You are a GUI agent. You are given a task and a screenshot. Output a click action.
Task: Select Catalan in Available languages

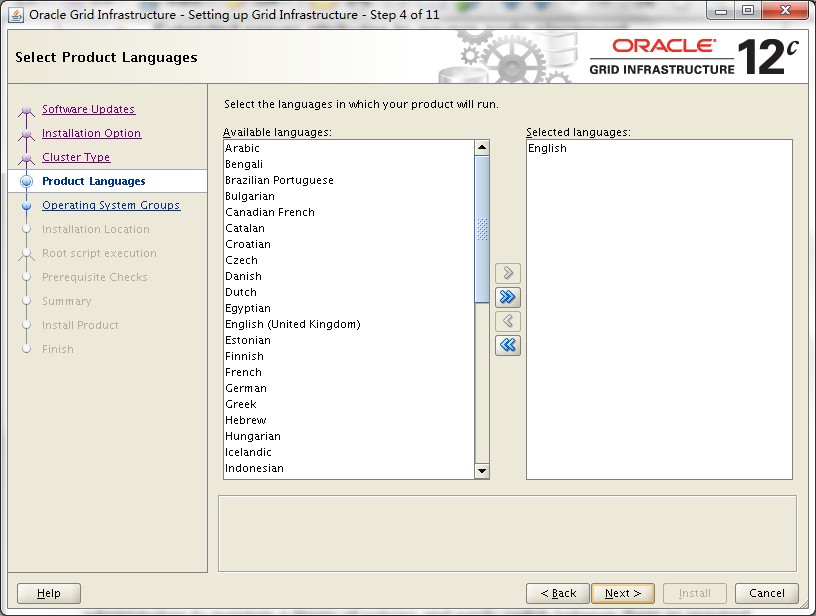click(349, 228)
